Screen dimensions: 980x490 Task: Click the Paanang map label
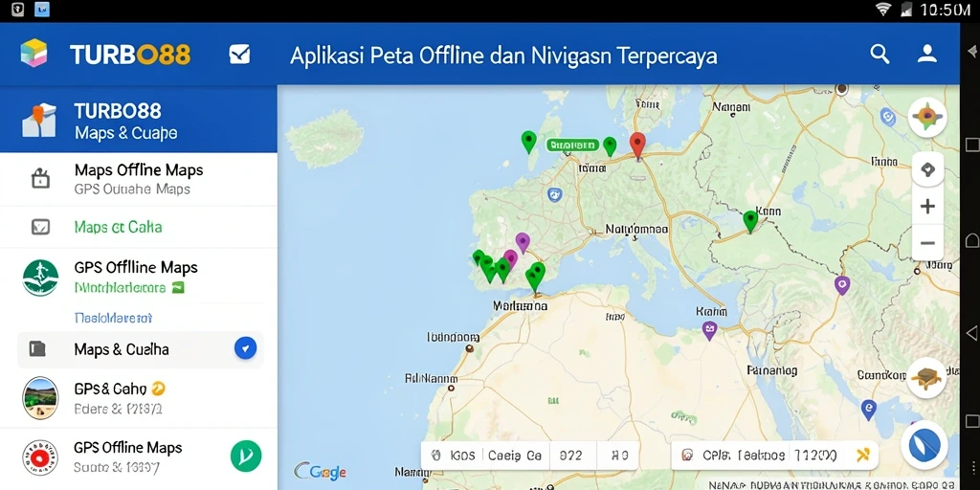point(772,370)
